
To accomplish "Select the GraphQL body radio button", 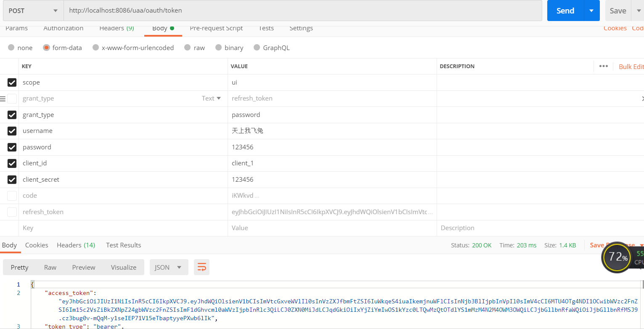I will [x=257, y=48].
